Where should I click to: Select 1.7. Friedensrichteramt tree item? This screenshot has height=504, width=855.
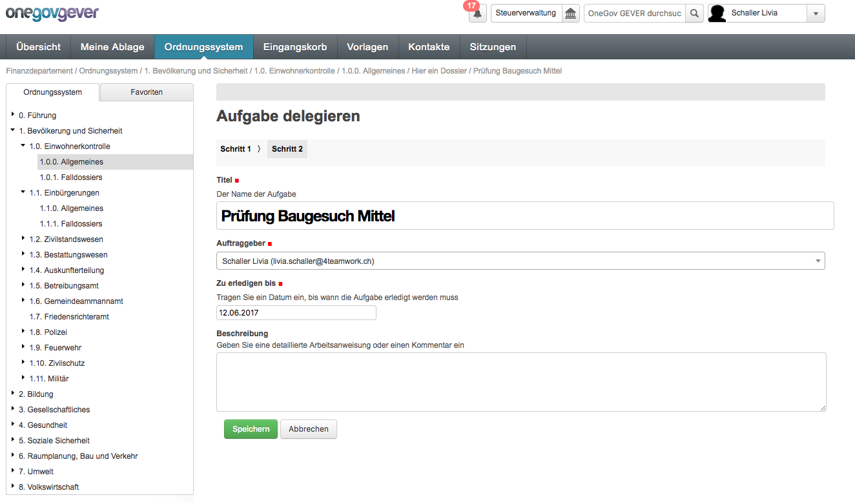tap(69, 317)
